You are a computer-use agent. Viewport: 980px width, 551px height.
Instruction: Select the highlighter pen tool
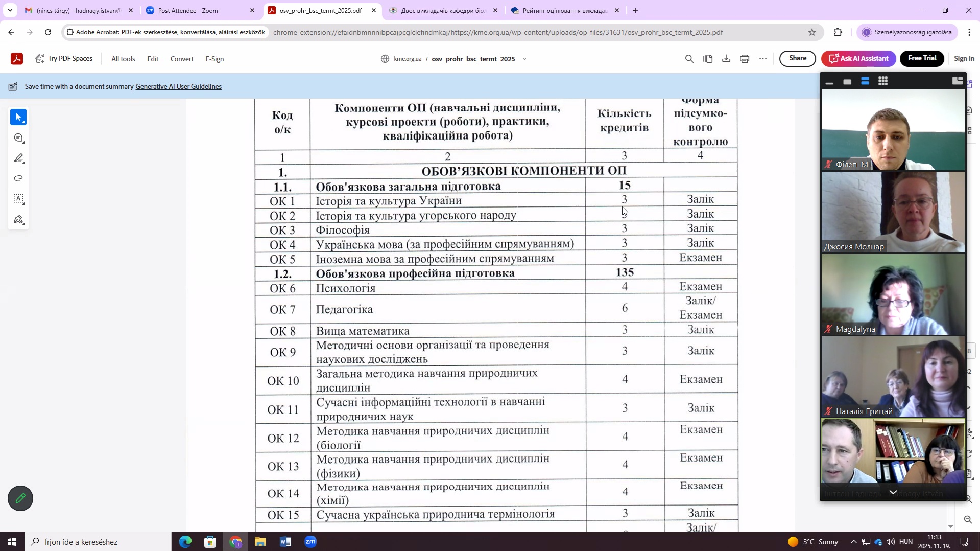click(x=18, y=158)
